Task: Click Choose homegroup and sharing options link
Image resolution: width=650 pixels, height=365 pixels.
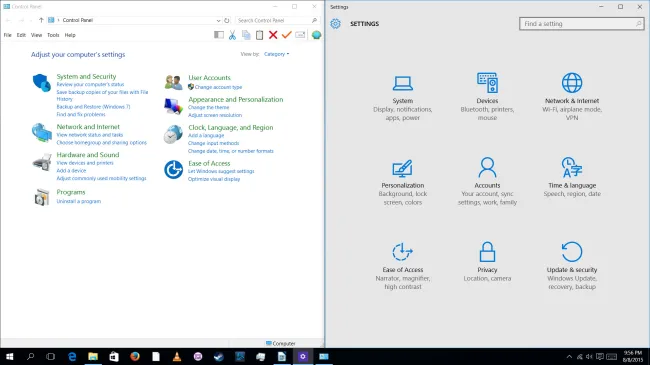Action: (x=102, y=143)
